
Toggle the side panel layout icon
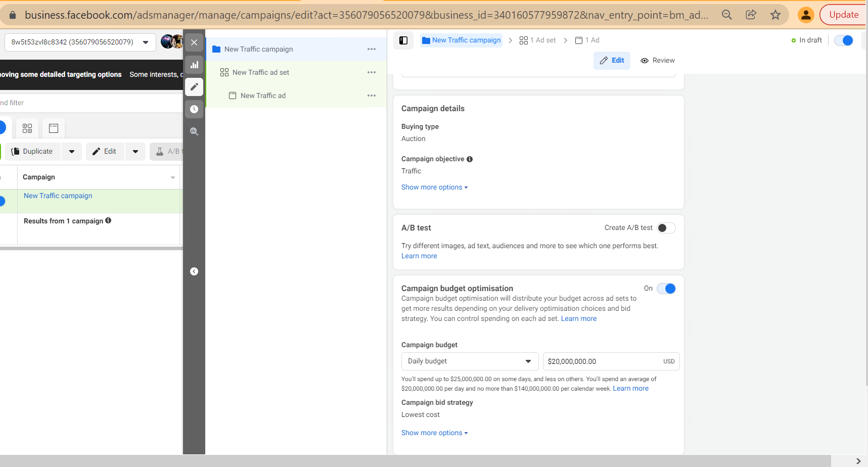pyautogui.click(x=403, y=40)
